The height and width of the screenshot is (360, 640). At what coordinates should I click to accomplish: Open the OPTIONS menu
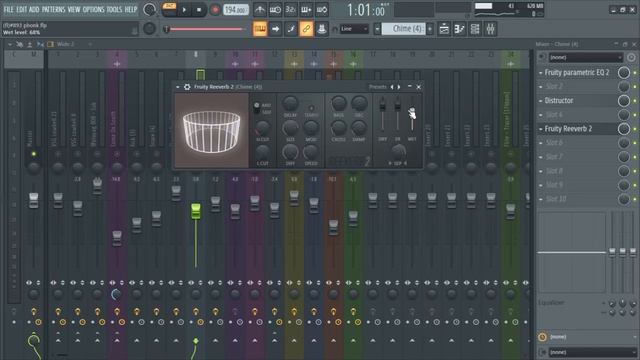(x=93, y=9)
